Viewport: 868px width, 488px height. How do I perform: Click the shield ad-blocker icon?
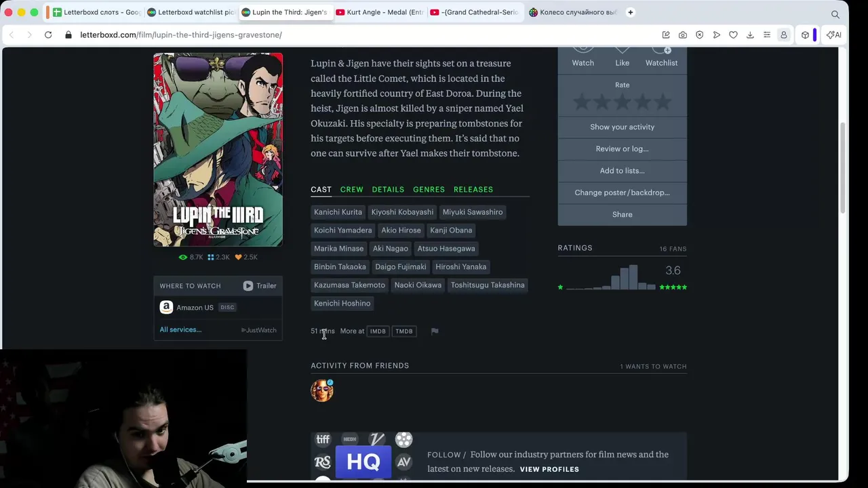click(x=700, y=35)
